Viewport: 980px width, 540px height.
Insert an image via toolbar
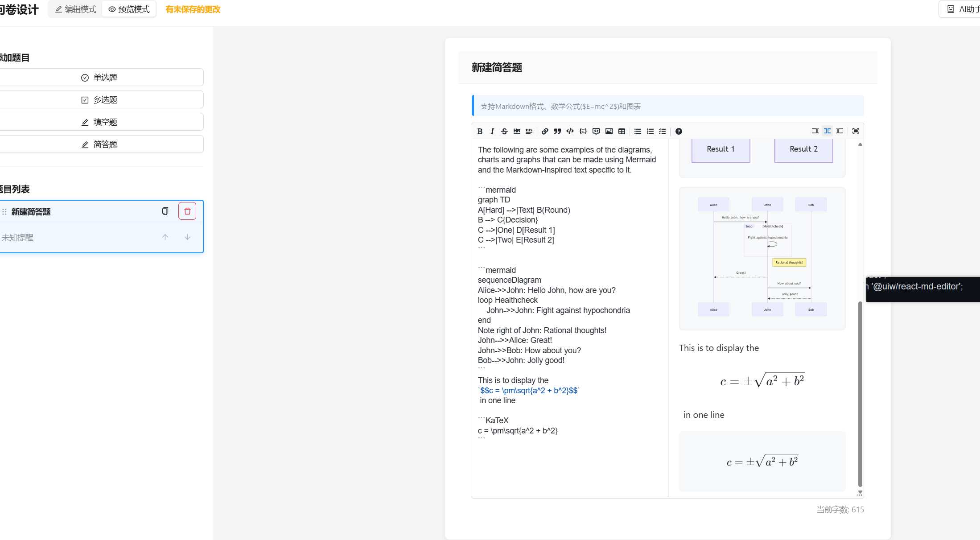coord(609,131)
